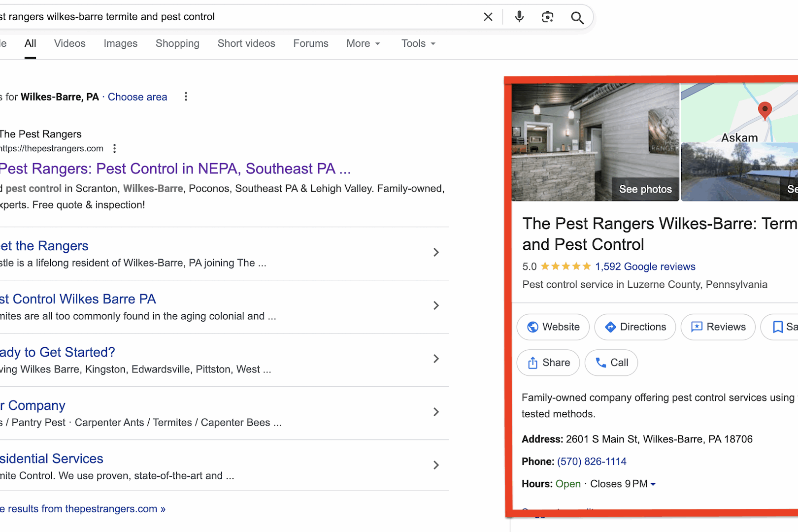The image size is (798, 532).
Task: Click the microphone icon to search by voice
Action: pyautogui.click(x=519, y=16)
